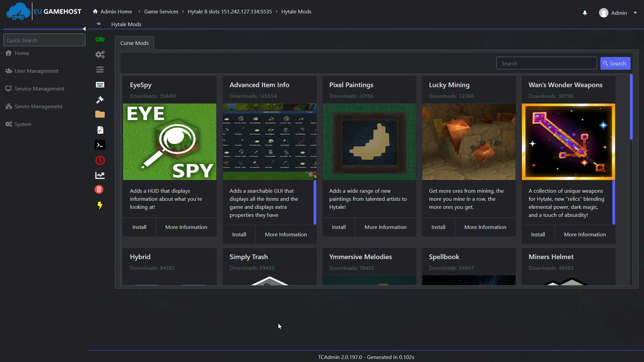Screen dimensions: 644x362
Task: Click the mod list vertical scrollbar
Action: [x=631, y=107]
